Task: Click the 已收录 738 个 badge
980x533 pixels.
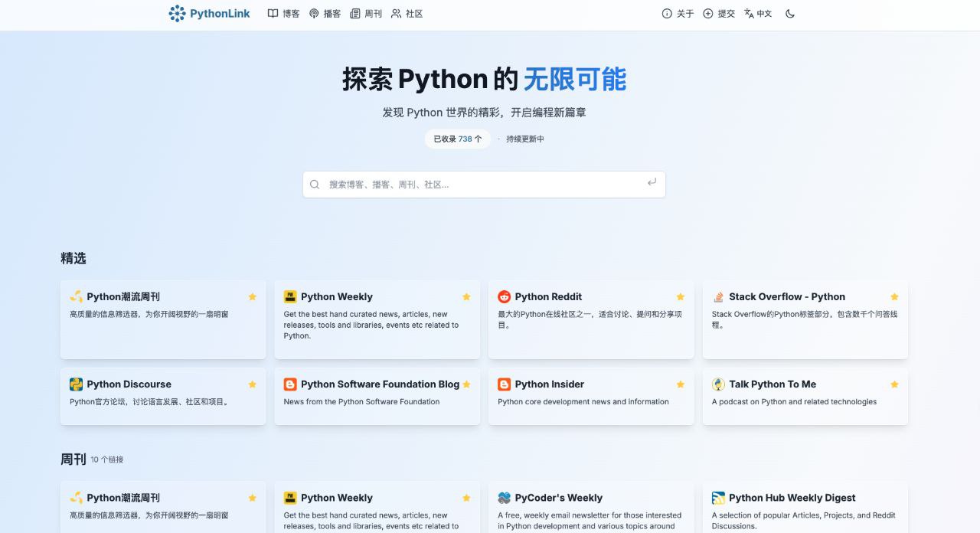Action: [x=458, y=139]
